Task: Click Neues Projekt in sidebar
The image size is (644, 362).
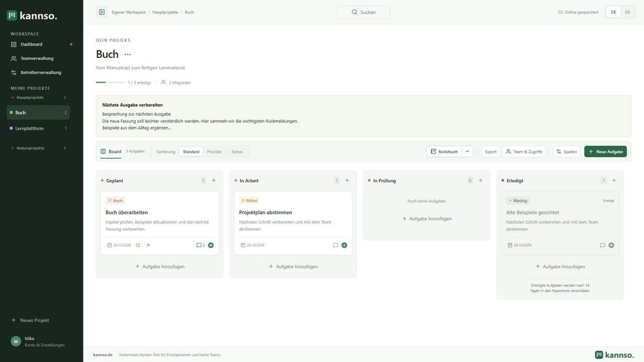Action: coord(31,320)
